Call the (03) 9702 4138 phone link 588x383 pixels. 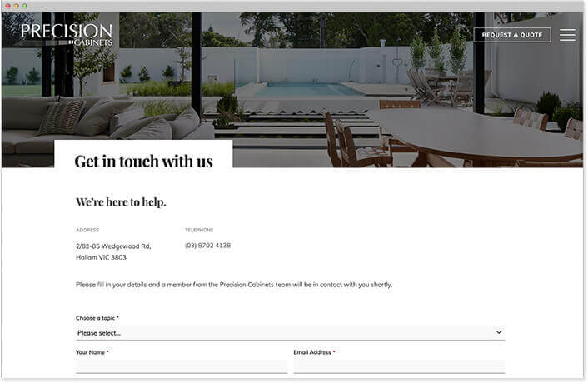[207, 246]
